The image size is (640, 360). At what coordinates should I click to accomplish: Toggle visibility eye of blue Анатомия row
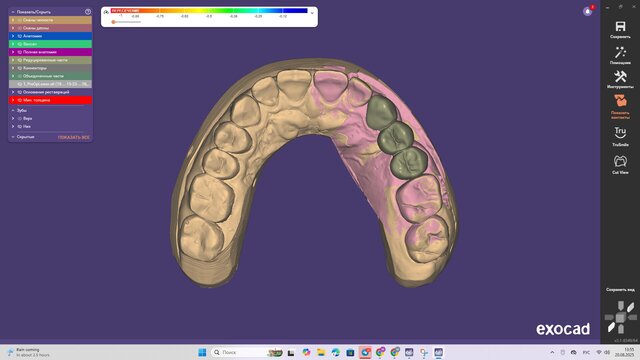(x=20, y=36)
